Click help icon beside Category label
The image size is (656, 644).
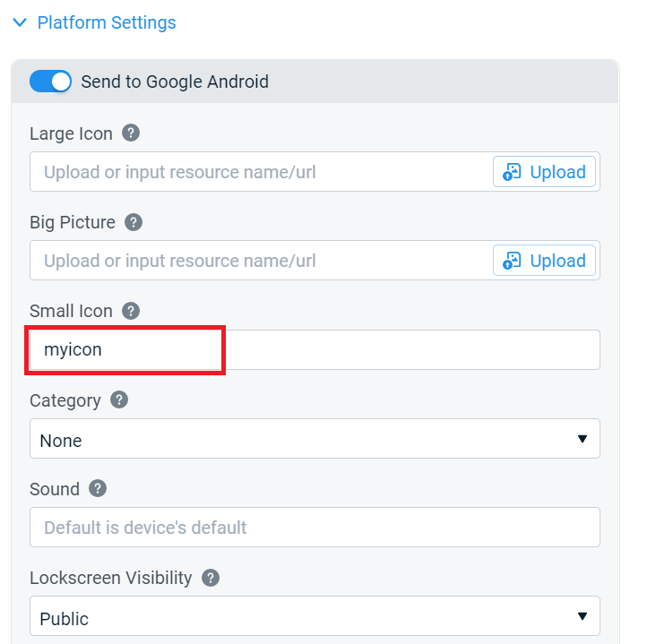click(118, 399)
